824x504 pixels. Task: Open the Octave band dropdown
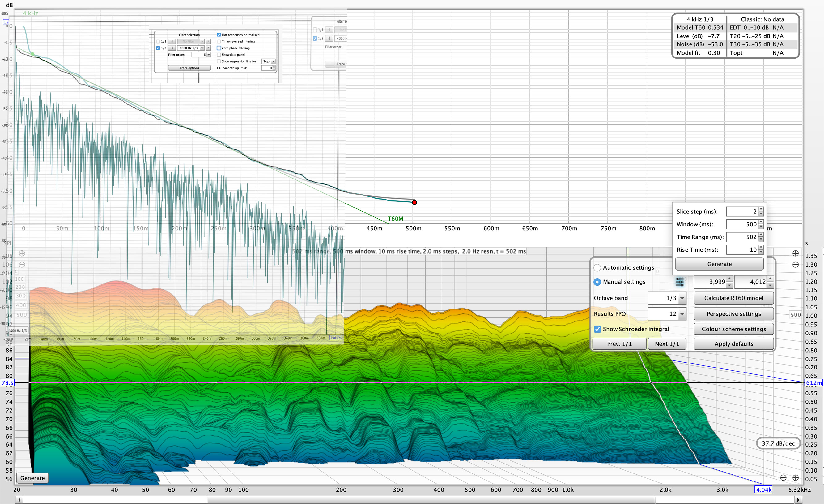tap(682, 298)
